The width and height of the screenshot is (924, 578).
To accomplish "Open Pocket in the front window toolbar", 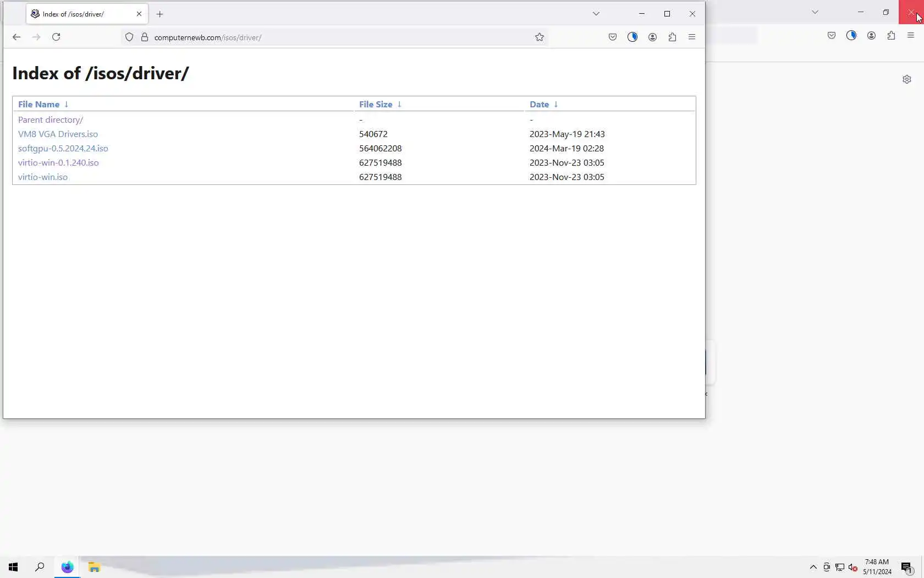I will click(x=613, y=37).
